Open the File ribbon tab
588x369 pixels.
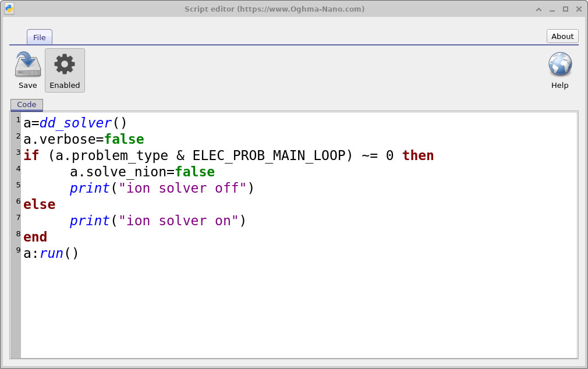[39, 37]
